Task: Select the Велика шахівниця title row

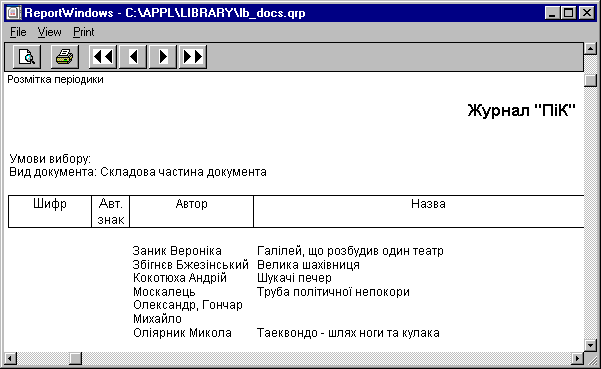Action: coord(308,265)
